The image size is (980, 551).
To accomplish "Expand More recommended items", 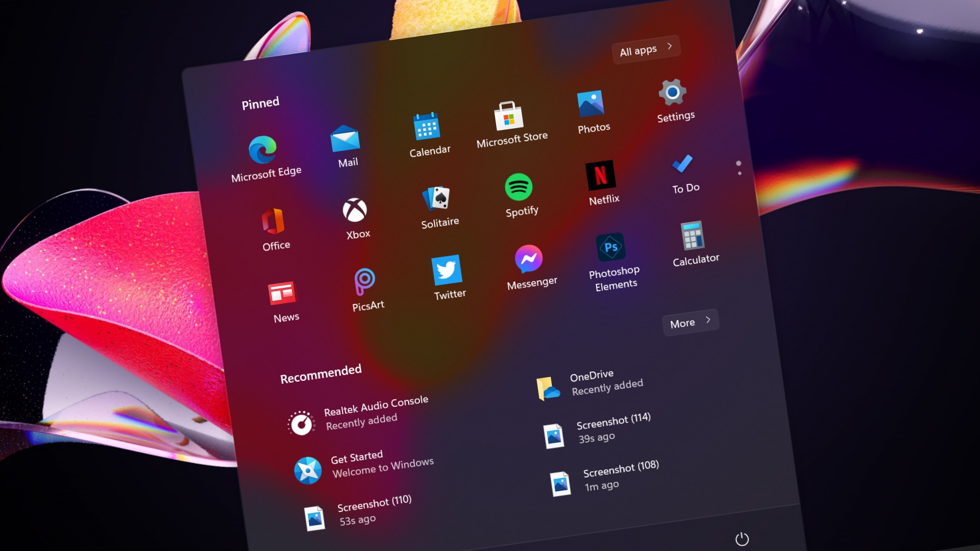I will tap(690, 322).
